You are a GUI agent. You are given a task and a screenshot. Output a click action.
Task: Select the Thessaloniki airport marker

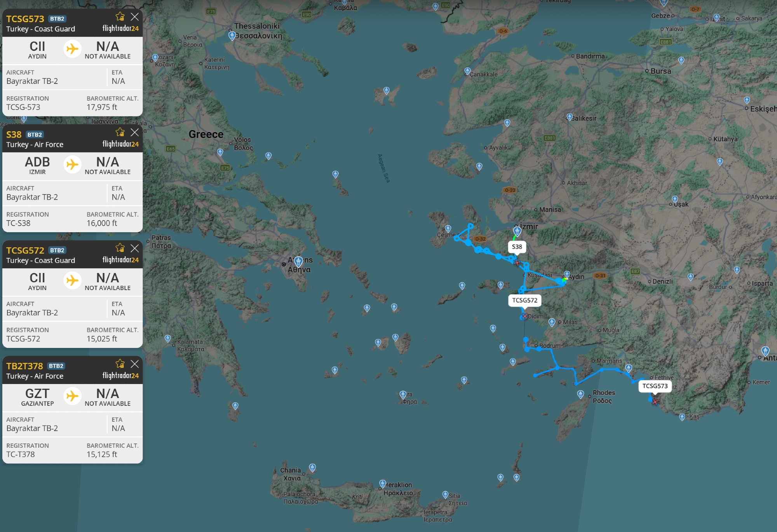coord(232,36)
